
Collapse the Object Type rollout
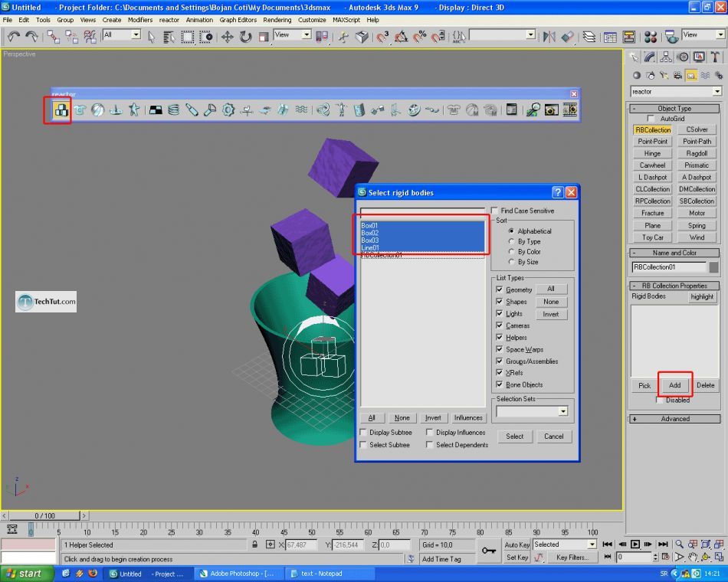[x=674, y=109]
